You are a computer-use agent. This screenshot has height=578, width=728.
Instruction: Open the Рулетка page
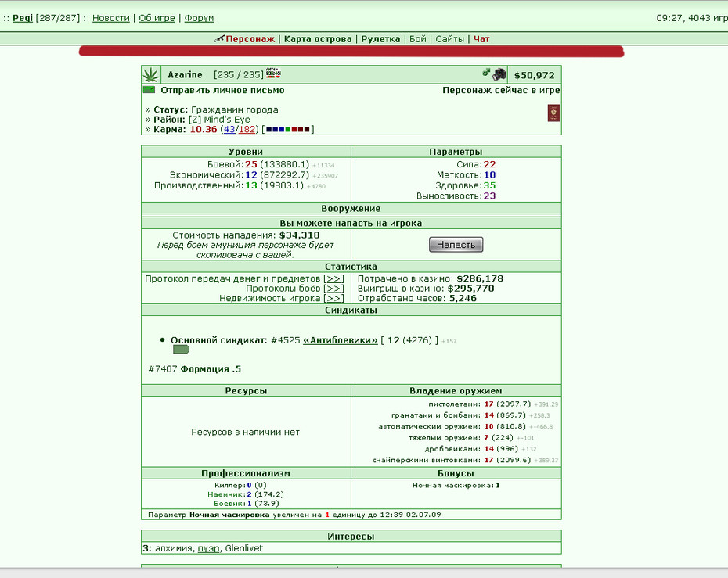click(x=380, y=39)
